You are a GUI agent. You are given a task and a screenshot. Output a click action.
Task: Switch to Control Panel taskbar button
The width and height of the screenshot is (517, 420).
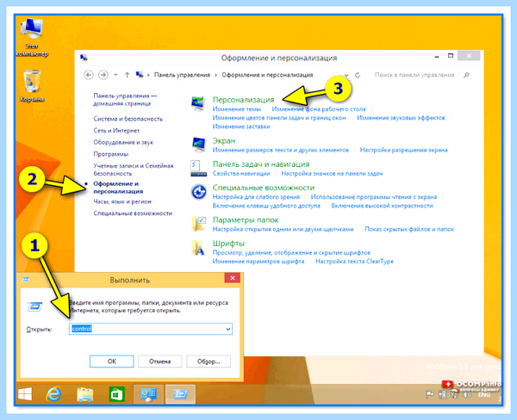pyautogui.click(x=148, y=394)
